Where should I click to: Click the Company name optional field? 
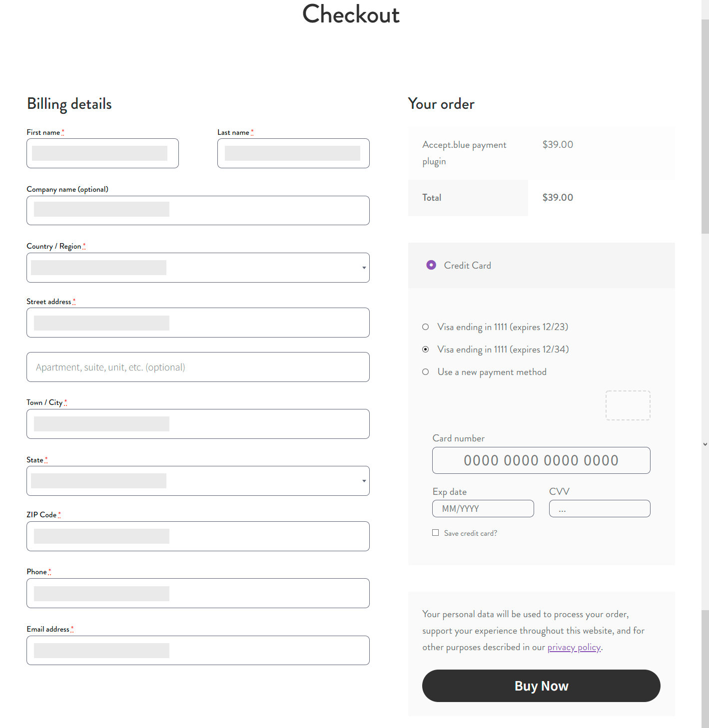pyautogui.click(x=198, y=210)
